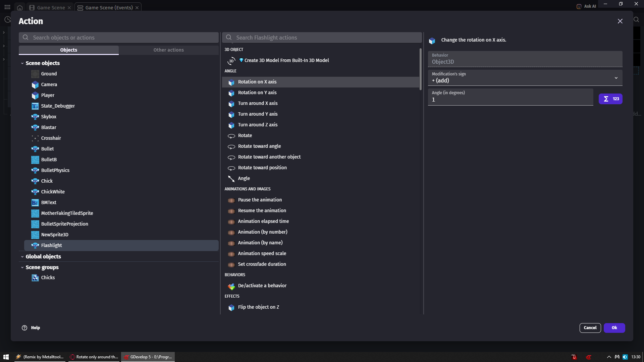Pick the Rotate toward position action
644x362 pixels.
pos(262,168)
